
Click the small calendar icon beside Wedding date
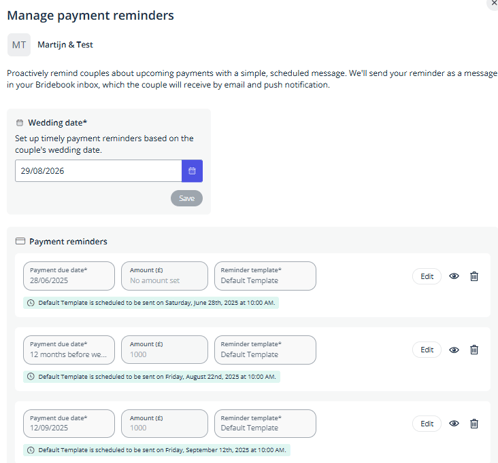click(20, 123)
